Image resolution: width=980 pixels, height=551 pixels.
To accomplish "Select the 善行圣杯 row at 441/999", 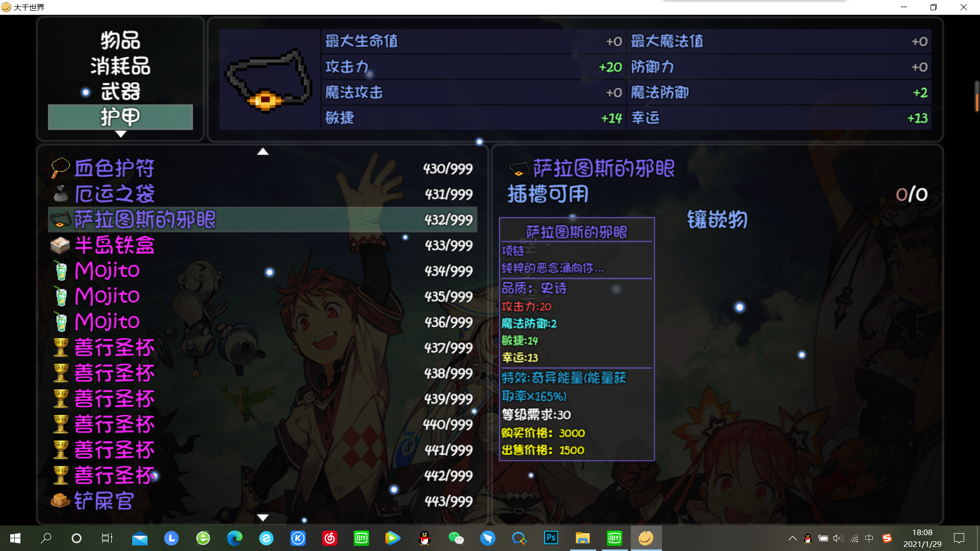I will point(262,449).
